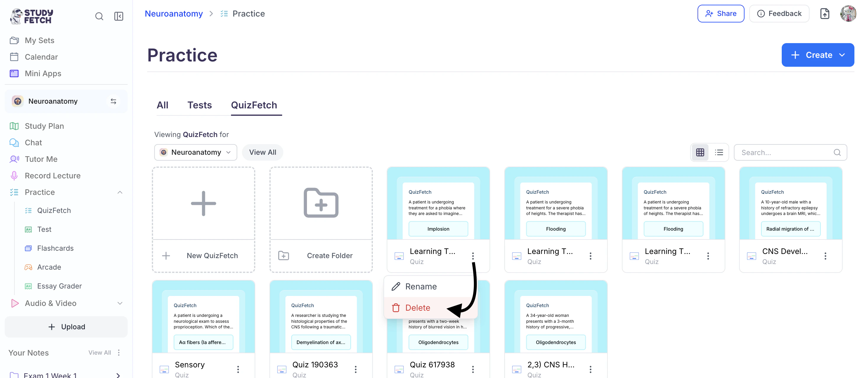Image resolution: width=868 pixels, height=378 pixels.
Task: Collapse the Practice sidebar section
Action: tap(120, 192)
